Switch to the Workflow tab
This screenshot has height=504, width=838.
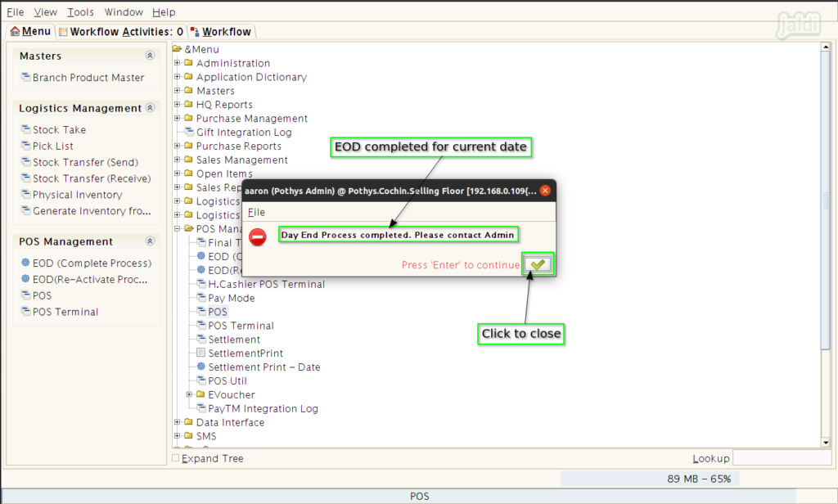click(x=221, y=32)
